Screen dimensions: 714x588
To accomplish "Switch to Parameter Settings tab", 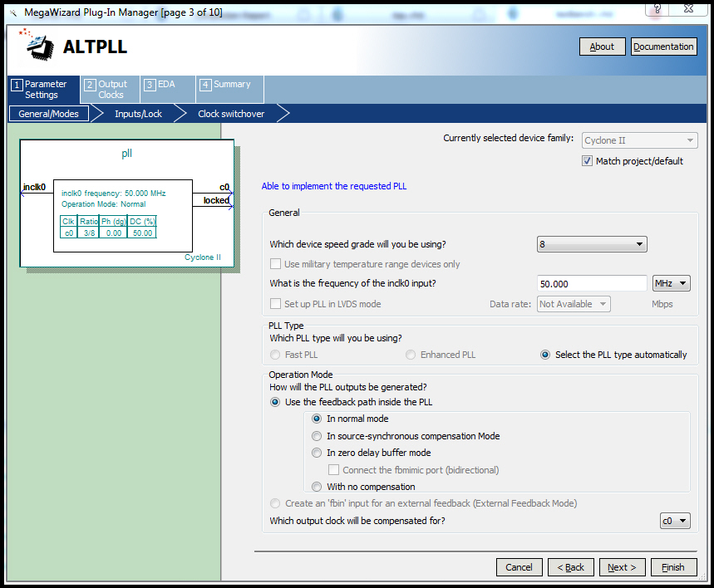I will coord(44,89).
